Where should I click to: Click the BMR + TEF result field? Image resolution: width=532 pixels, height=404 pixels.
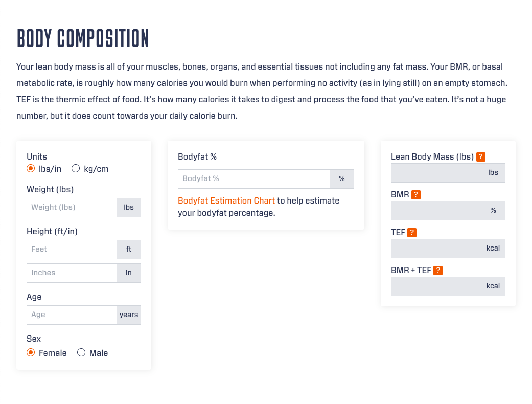pos(436,286)
